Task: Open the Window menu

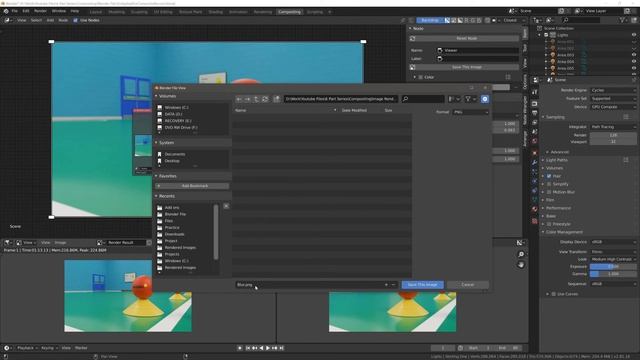Action: (x=59, y=11)
